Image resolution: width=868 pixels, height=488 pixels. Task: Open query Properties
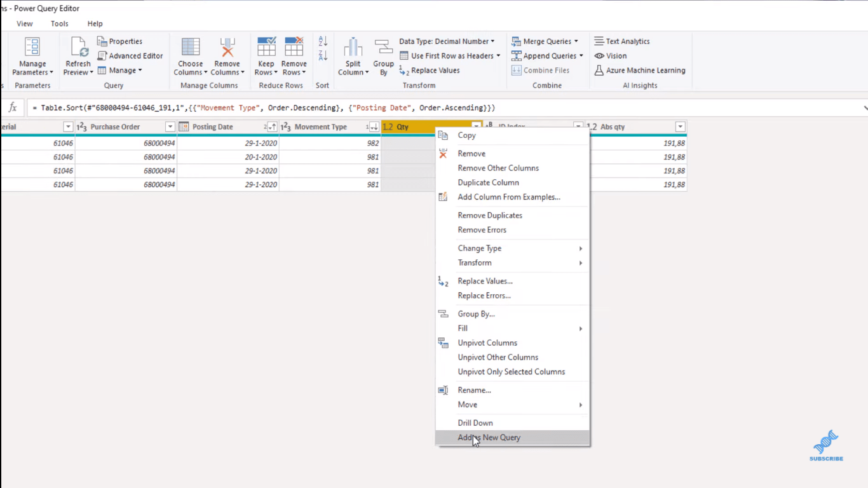pos(120,41)
